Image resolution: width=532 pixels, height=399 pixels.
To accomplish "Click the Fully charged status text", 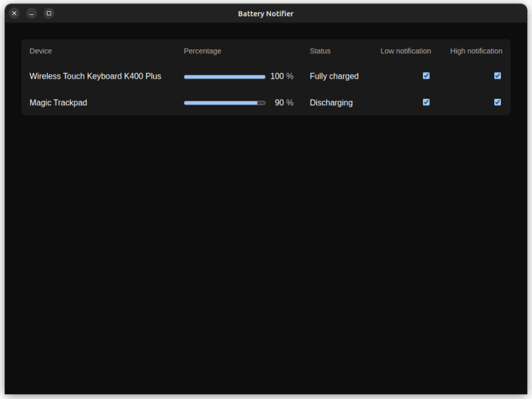I will (x=334, y=76).
